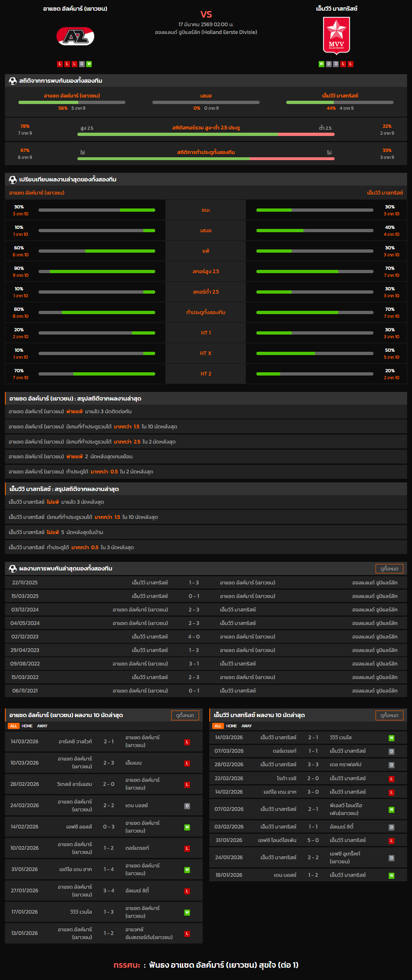Viewport: 412px width, 980px height.
Task: Click the MVV Maastricht team crest
Action: point(336,36)
